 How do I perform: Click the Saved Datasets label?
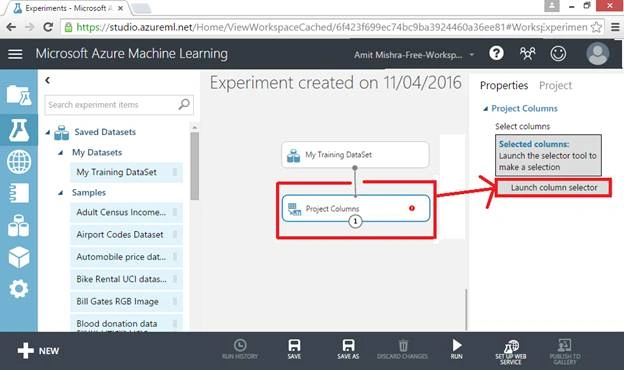click(x=105, y=132)
